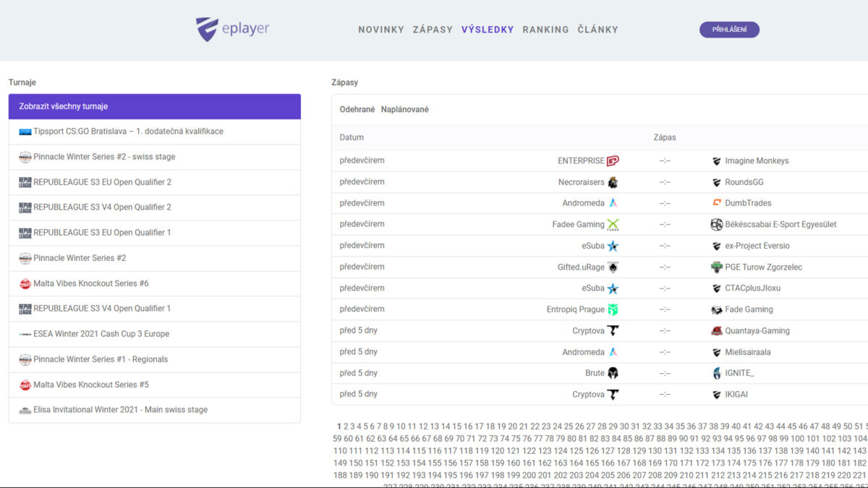This screenshot has height=488, width=868.
Task: Click Békéscsabai E-Sport Egyesület logo
Action: coord(717,225)
